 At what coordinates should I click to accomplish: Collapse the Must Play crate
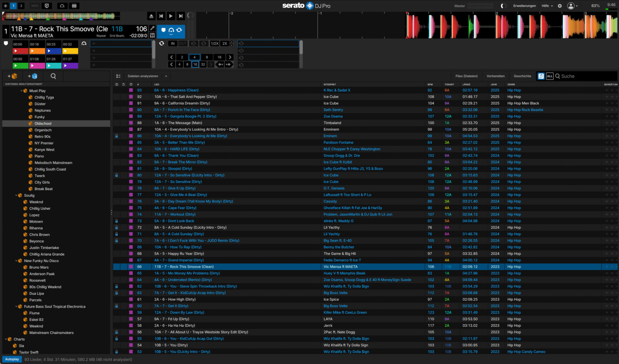click(x=21, y=91)
